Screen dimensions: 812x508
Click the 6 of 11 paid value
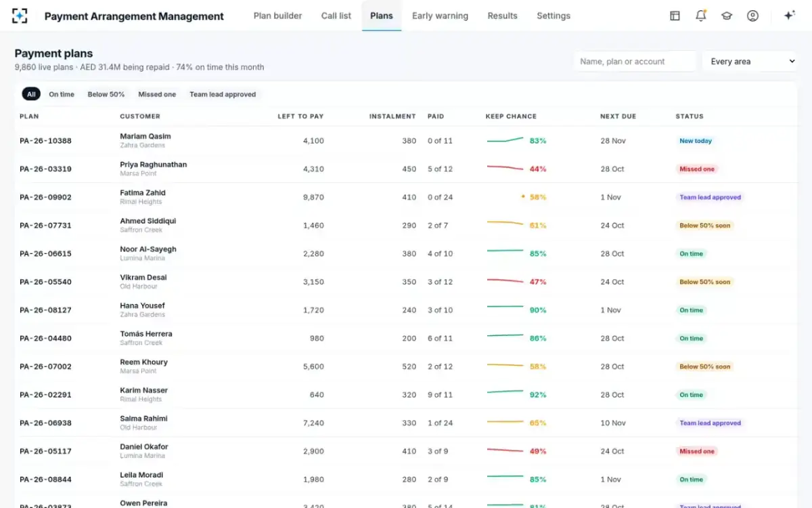click(x=440, y=339)
